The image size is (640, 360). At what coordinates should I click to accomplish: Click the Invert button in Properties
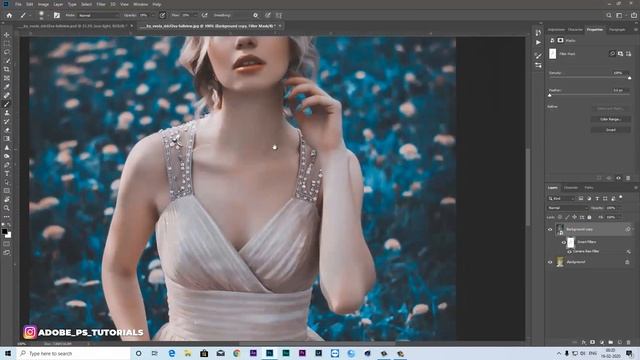click(x=611, y=130)
